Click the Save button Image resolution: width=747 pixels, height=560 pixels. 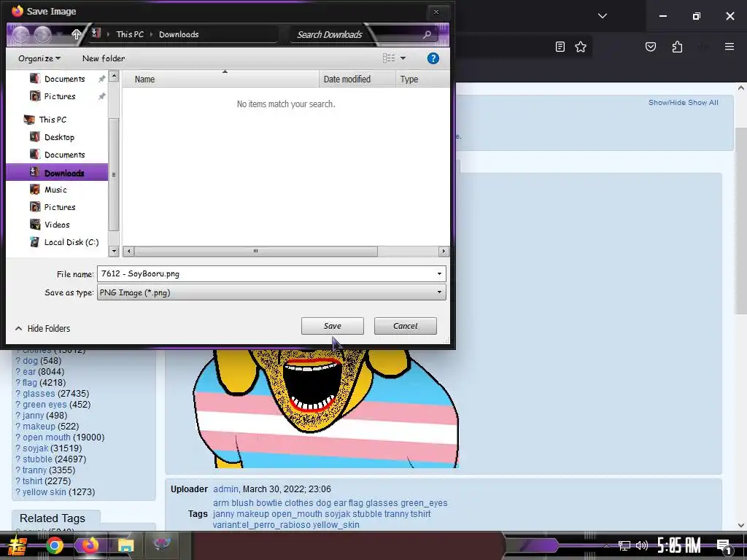tap(332, 326)
